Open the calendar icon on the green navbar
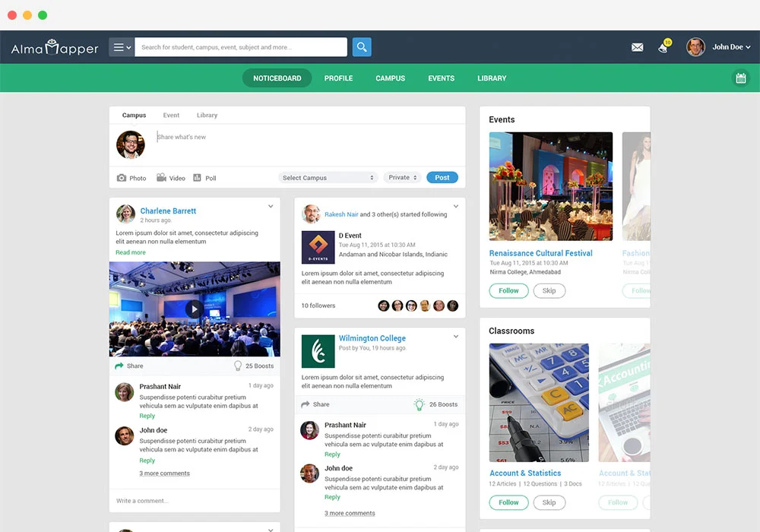 (x=741, y=77)
